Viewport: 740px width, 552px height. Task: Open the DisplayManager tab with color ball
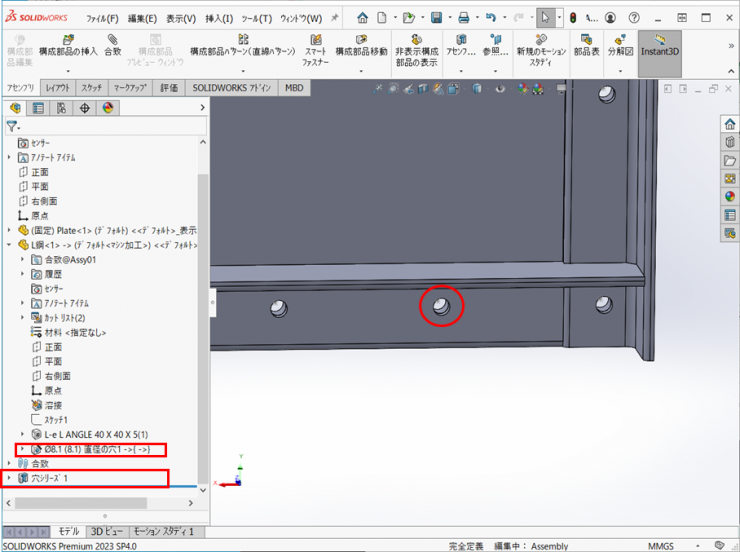coord(109,108)
